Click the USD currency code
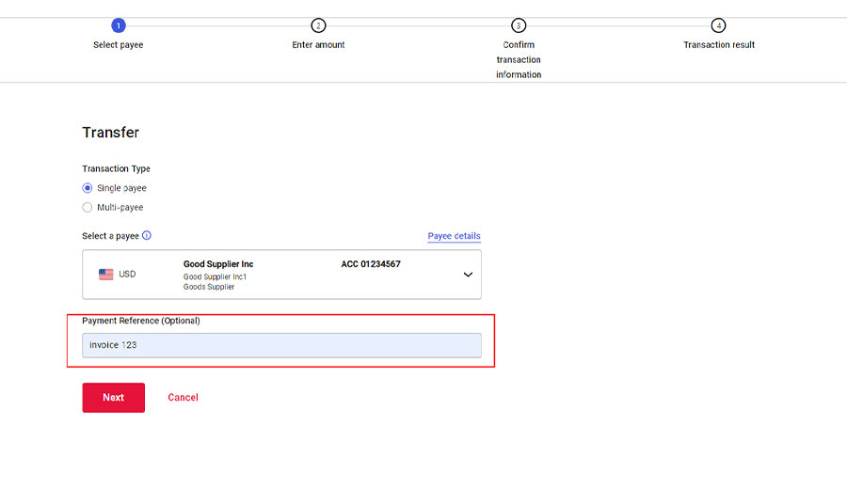The height and width of the screenshot is (504, 847). tap(127, 275)
